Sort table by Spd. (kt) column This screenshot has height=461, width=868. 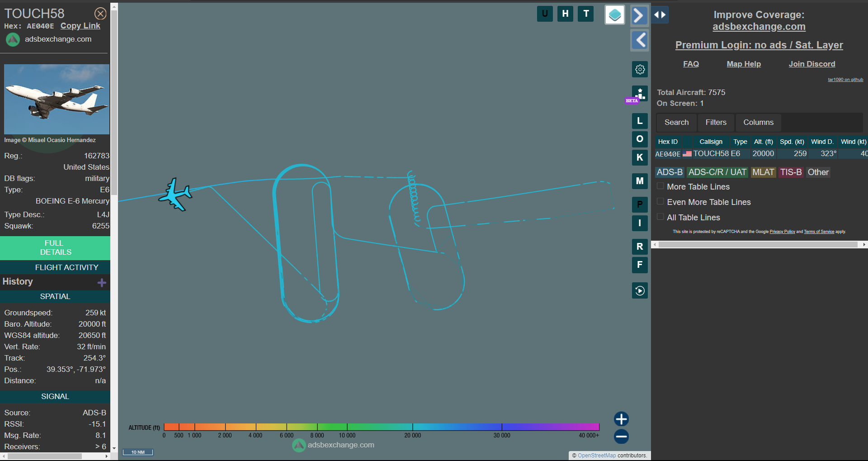792,142
